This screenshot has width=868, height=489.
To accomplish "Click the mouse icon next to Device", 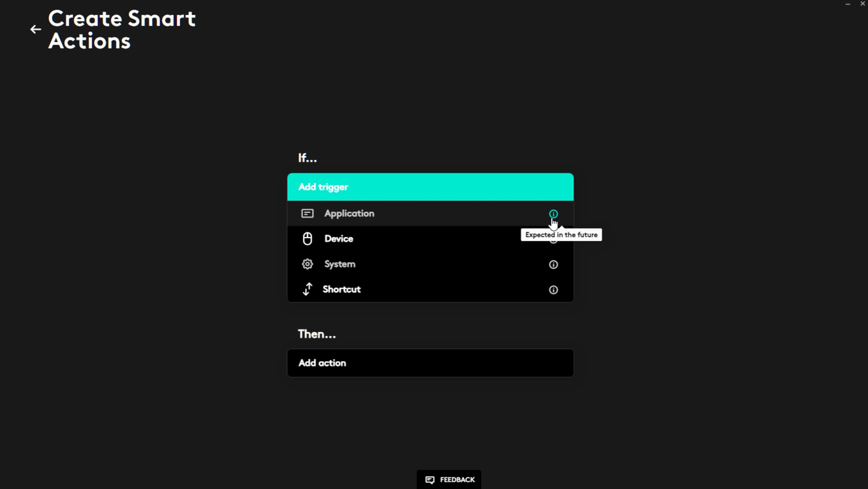I will click(x=307, y=239).
